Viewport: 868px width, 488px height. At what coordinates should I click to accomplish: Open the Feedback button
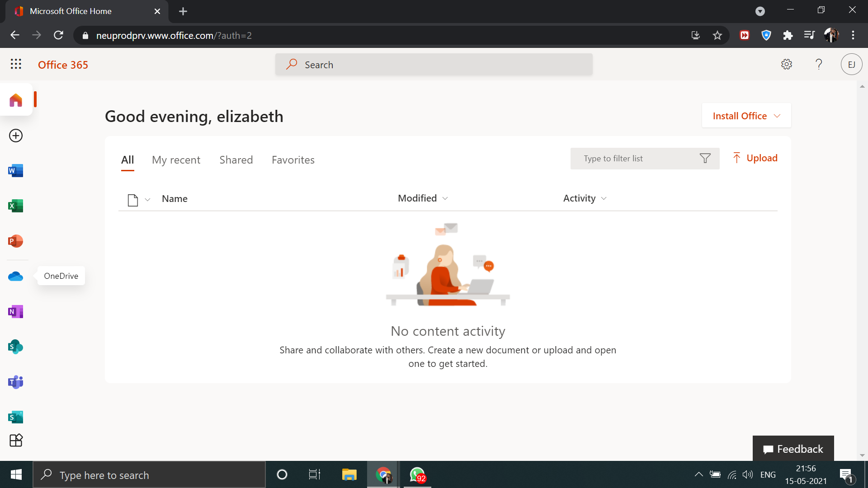tap(793, 449)
